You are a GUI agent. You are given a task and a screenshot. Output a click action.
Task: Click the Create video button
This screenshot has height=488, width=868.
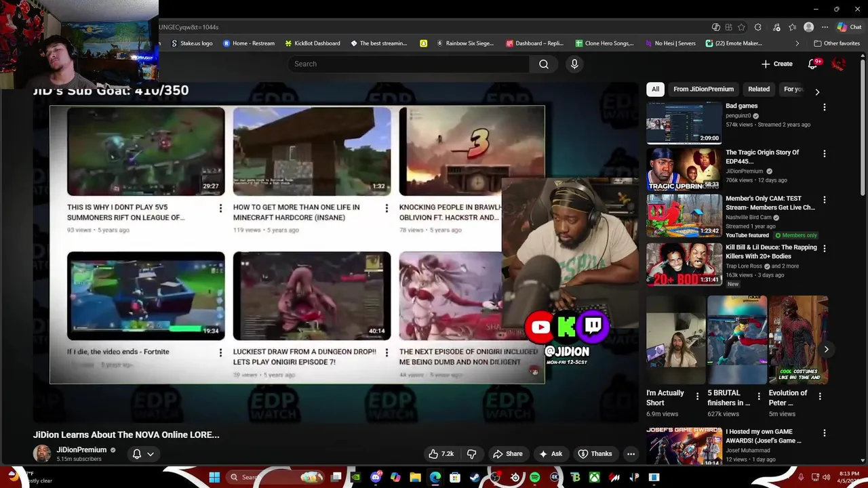tap(777, 64)
